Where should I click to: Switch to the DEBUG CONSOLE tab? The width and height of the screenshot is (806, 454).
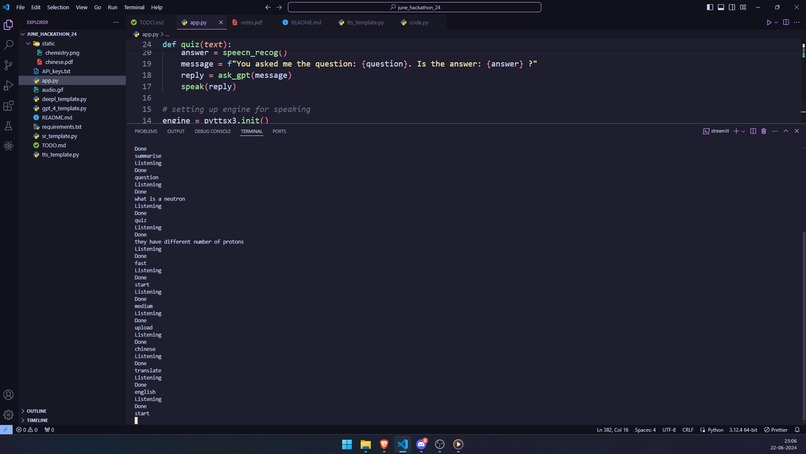(x=212, y=131)
